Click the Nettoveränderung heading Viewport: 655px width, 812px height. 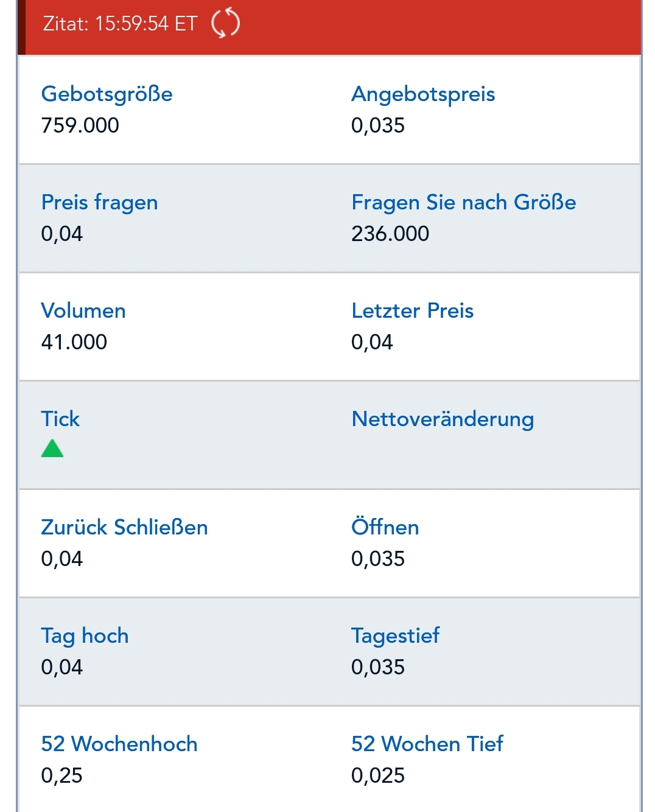441,419
